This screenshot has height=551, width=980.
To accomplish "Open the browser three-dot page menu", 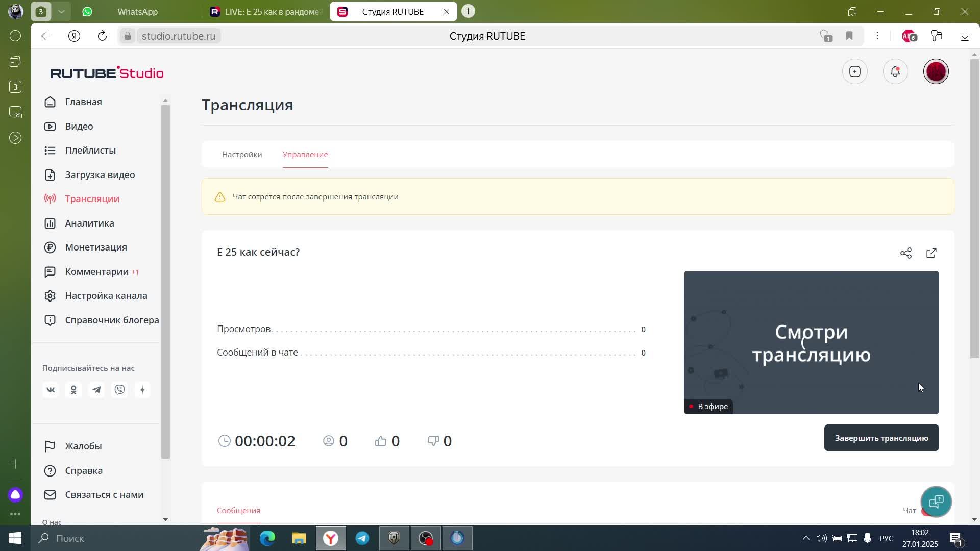I will point(877,36).
